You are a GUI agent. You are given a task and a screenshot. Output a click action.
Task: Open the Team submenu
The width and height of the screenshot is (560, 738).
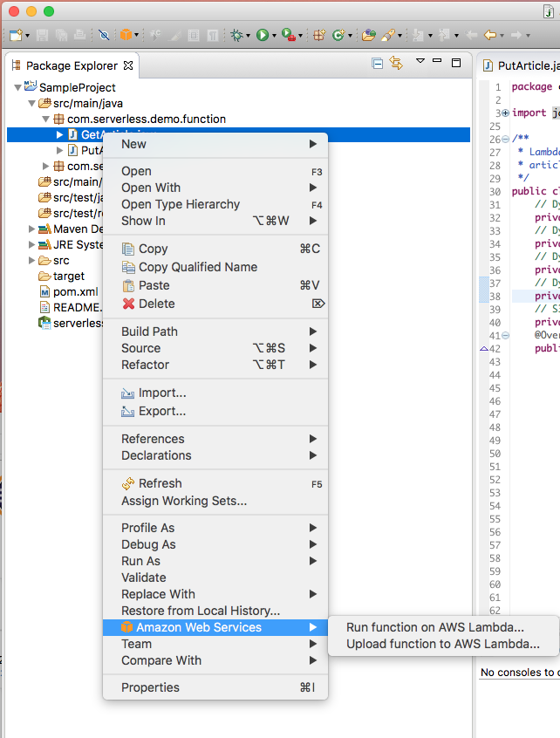click(215, 644)
